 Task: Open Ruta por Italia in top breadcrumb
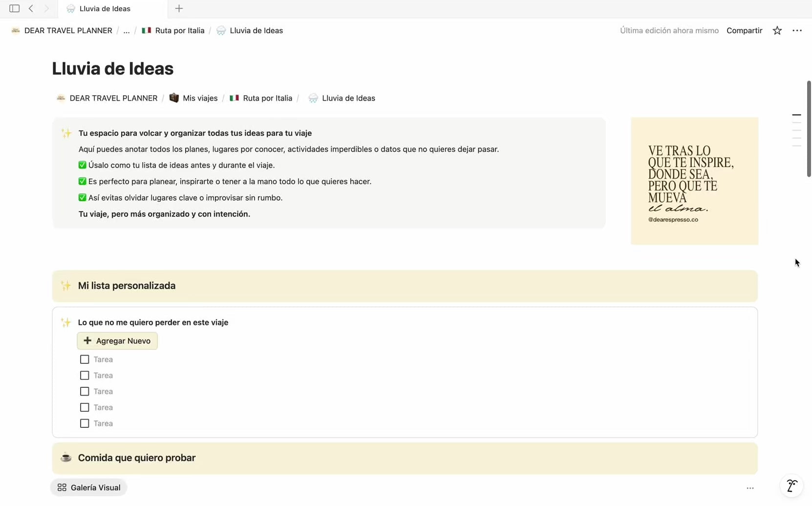point(179,30)
